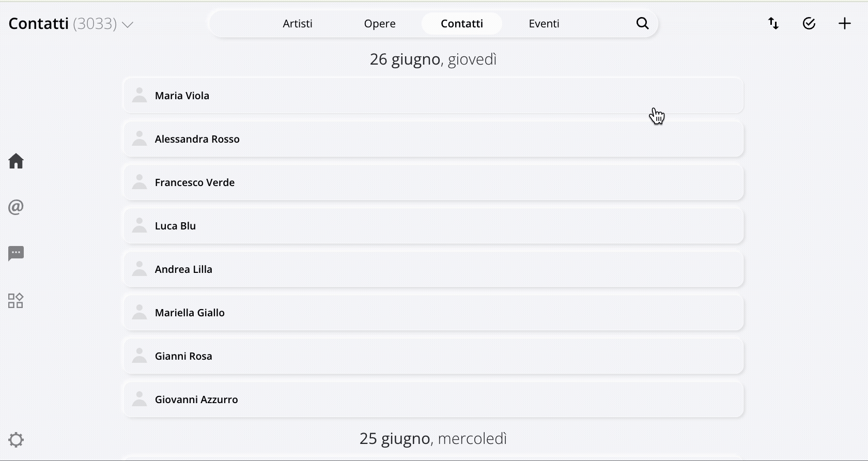The image size is (868, 461).
Task: Click avatar icon of Maria Viola
Action: [139, 95]
